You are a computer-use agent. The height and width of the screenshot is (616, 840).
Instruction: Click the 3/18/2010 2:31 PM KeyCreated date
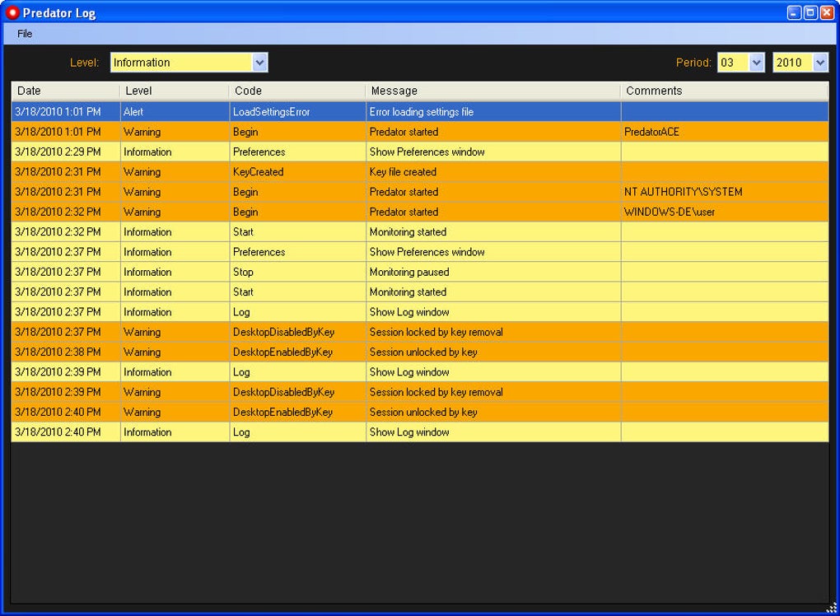(x=66, y=172)
